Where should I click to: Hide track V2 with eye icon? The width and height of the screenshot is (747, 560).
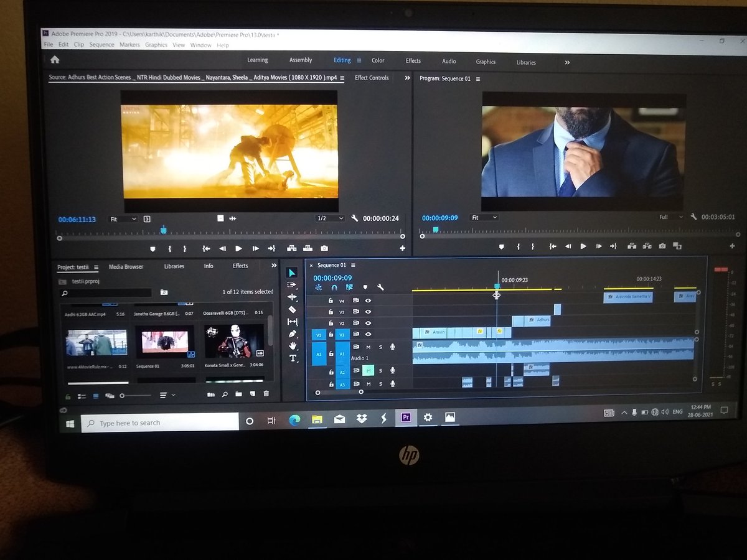click(x=368, y=323)
